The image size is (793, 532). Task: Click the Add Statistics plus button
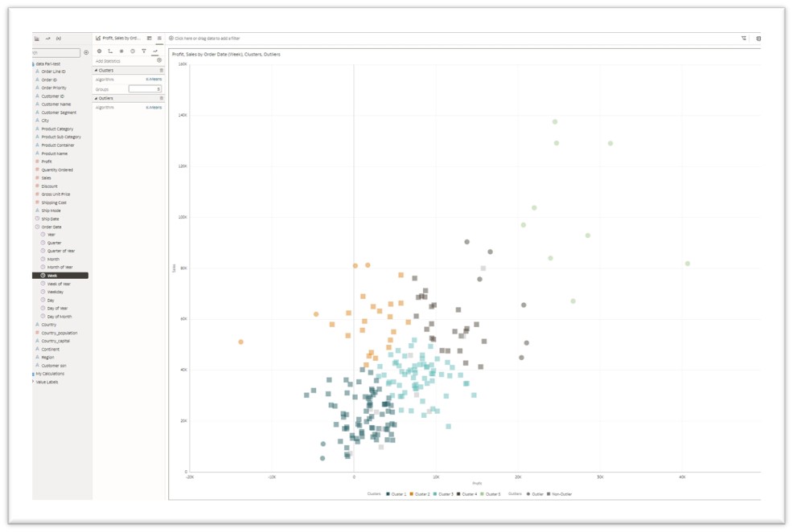point(158,59)
